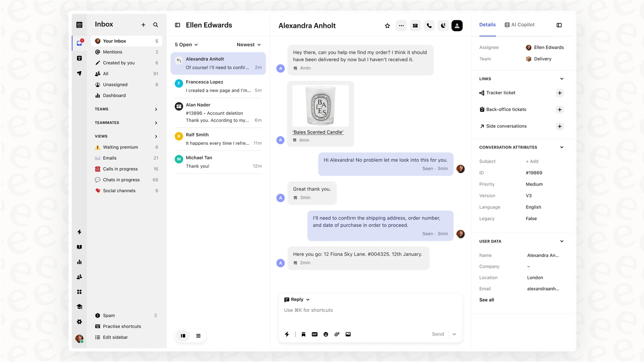The height and width of the screenshot is (362, 644).
Task: Start a call using the phone icon
Action: coord(429,25)
